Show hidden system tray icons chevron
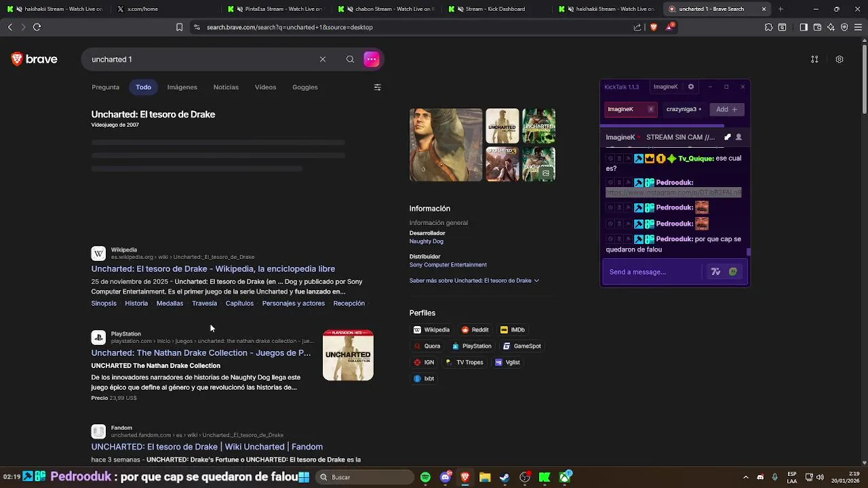This screenshot has width=868, height=488. tap(745, 477)
